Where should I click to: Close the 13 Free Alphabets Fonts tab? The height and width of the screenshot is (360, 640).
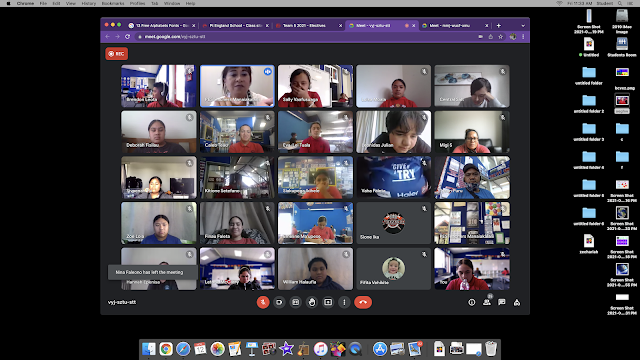coord(193,25)
